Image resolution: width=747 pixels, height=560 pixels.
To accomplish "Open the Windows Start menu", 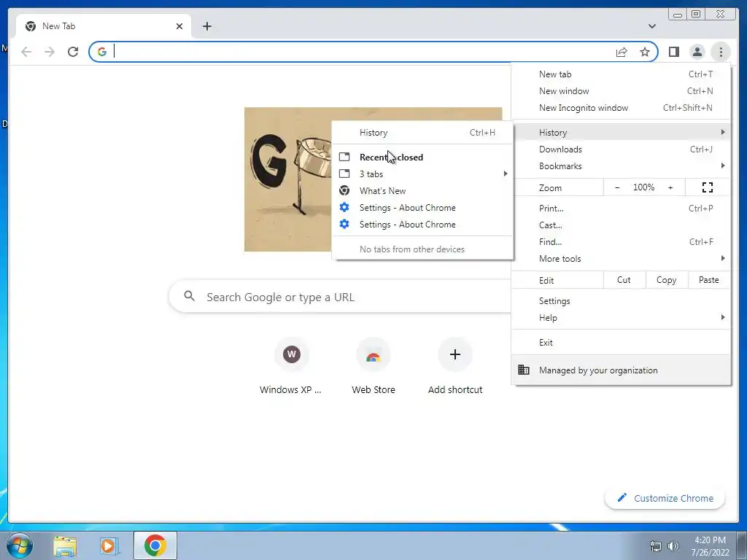I will [x=20, y=545].
